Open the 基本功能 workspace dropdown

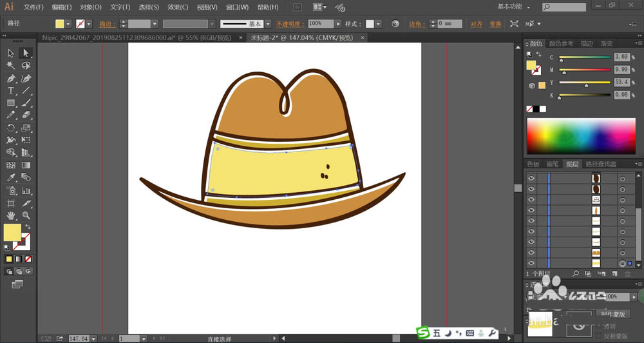515,7
